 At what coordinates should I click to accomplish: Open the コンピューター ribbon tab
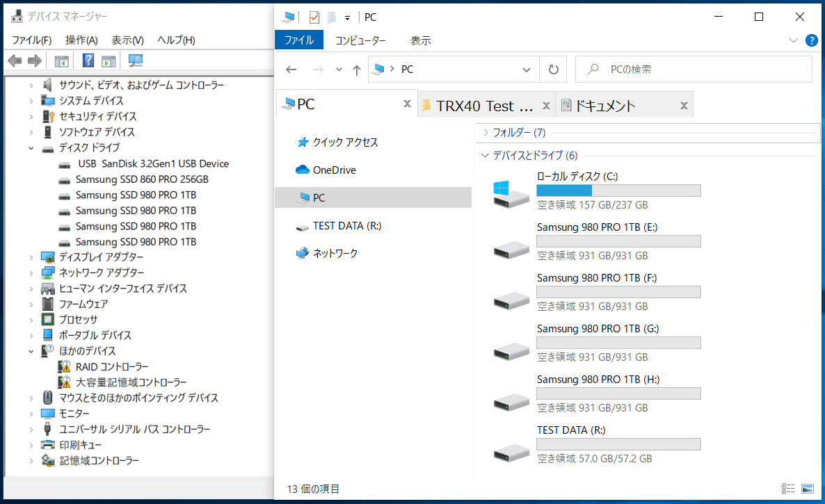coord(360,40)
